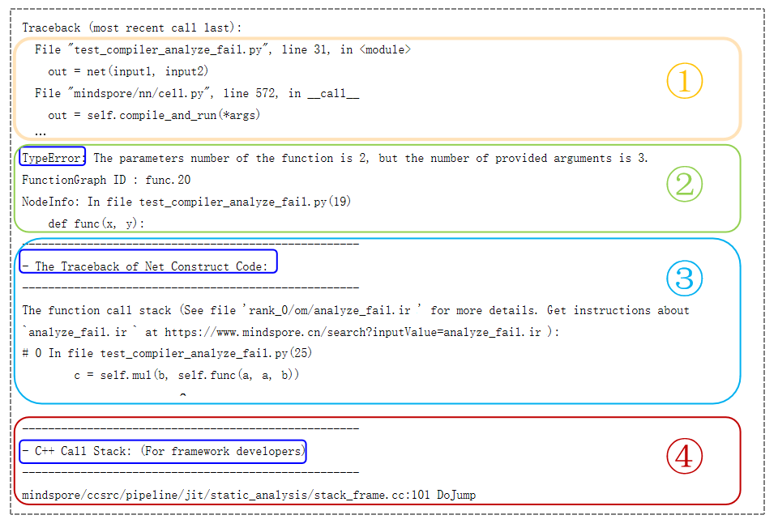Select the blue circled number 3
The width and height of the screenshot is (778, 532).
pyautogui.click(x=685, y=279)
